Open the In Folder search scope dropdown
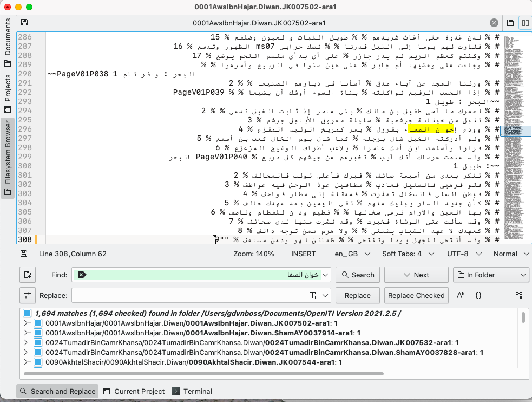Viewport: 532px width, 402px height. (x=491, y=275)
